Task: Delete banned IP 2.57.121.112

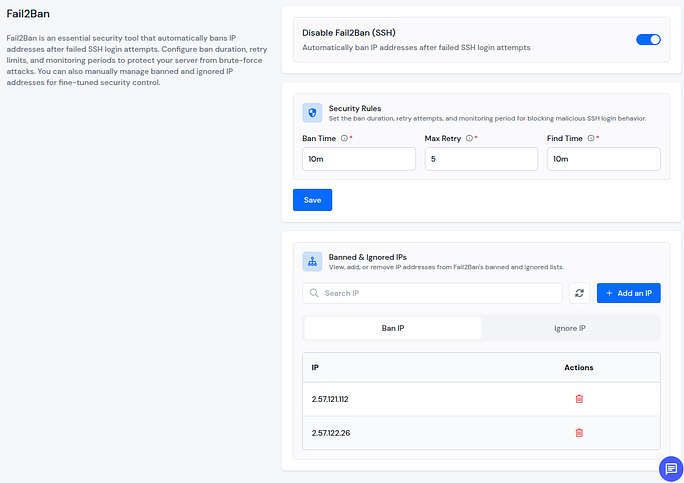Action: (579, 399)
